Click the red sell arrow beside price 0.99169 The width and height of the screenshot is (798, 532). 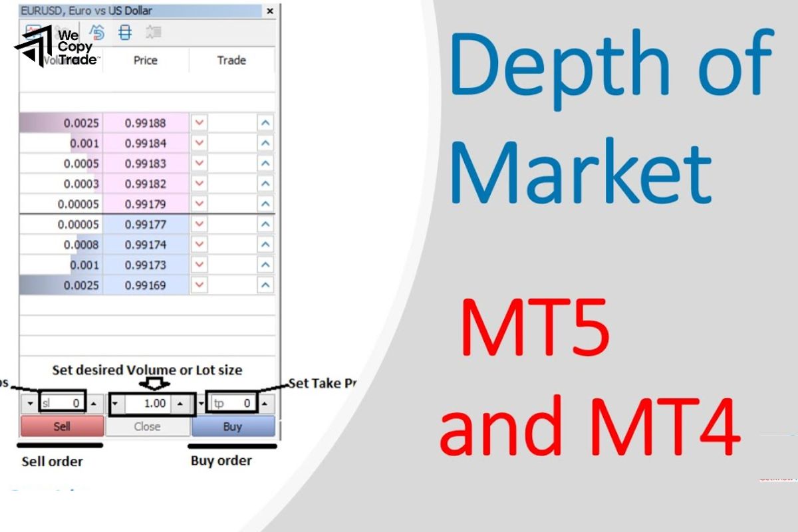pos(200,285)
